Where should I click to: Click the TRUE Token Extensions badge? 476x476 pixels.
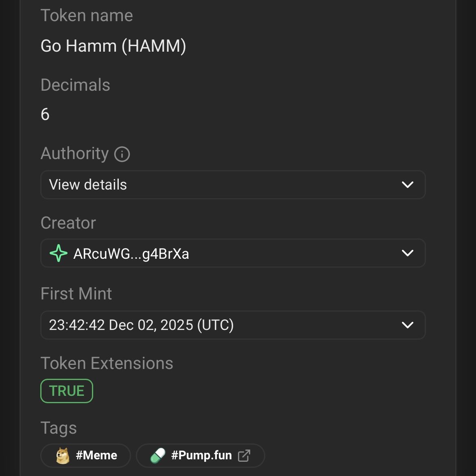67,391
